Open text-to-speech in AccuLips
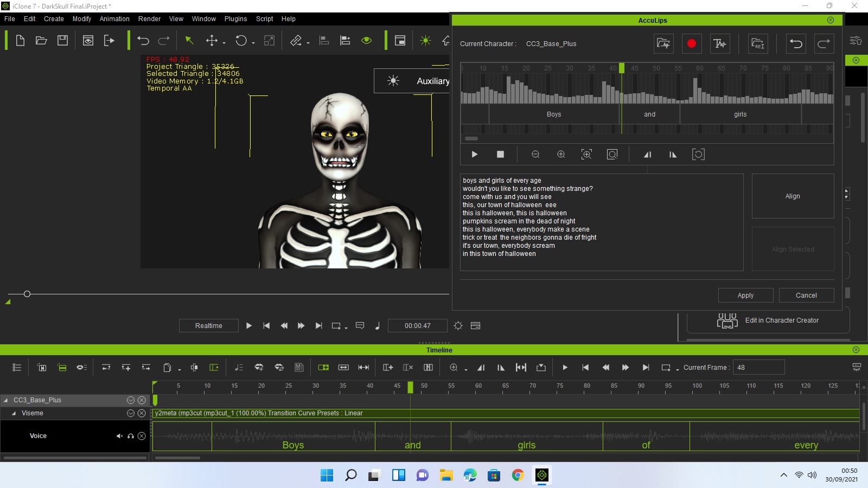The width and height of the screenshot is (868, 488). 720,44
